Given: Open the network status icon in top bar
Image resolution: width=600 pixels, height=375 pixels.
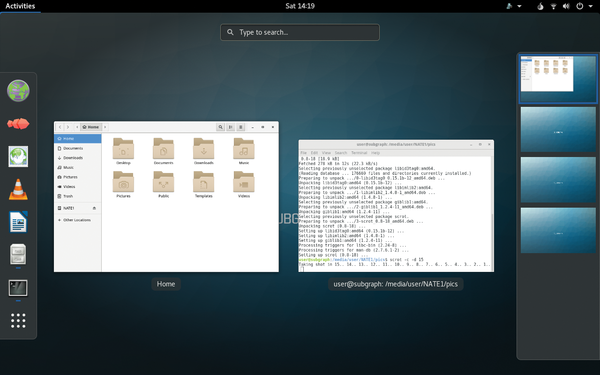Looking at the screenshot, I should click(x=553, y=6).
